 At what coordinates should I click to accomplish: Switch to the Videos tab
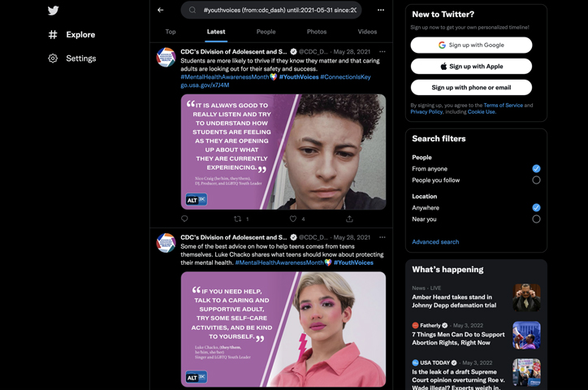click(367, 32)
